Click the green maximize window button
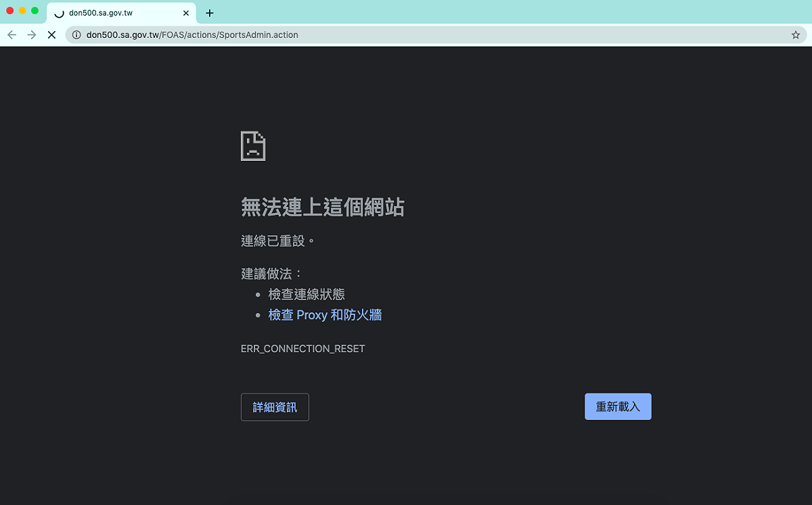The height and width of the screenshot is (505, 812). tap(35, 11)
